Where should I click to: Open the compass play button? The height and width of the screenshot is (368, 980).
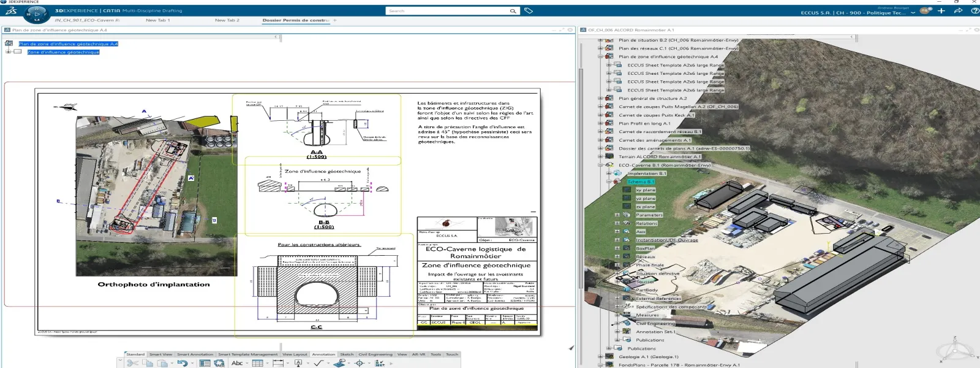coord(37,13)
